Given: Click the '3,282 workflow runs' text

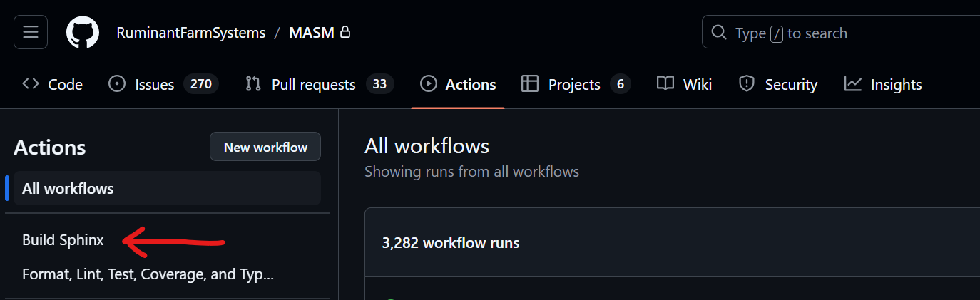Looking at the screenshot, I should click(451, 243).
